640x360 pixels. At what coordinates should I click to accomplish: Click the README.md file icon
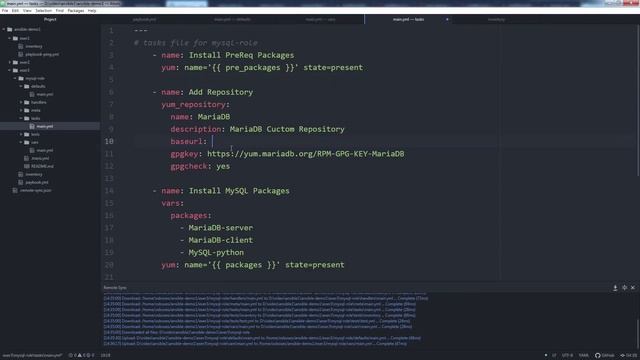(x=27, y=166)
